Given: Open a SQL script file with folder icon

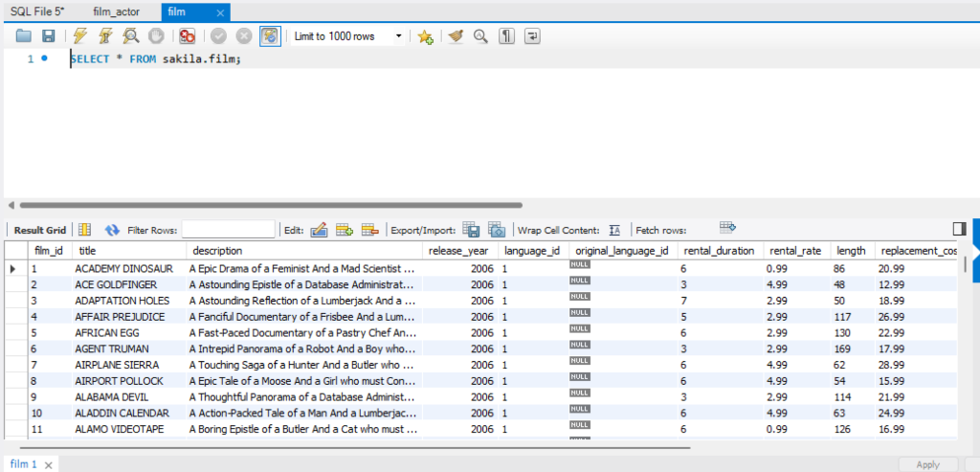Looking at the screenshot, I should pos(23,36).
